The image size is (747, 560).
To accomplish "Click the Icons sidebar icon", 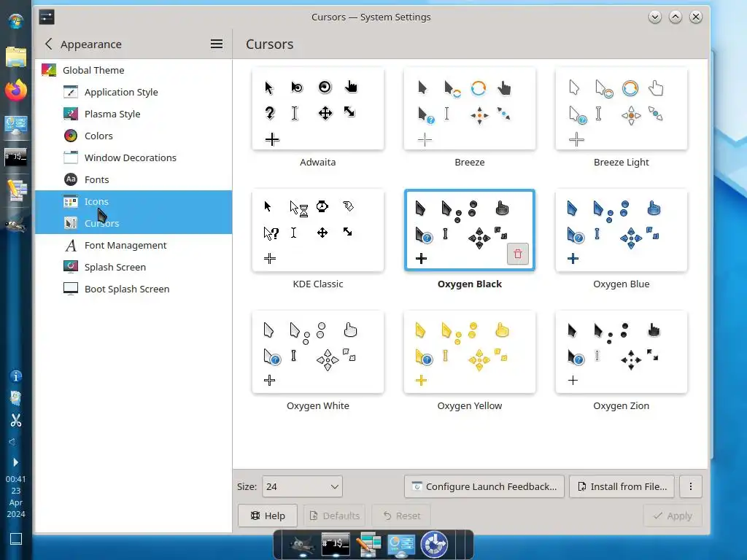I will click(x=71, y=201).
